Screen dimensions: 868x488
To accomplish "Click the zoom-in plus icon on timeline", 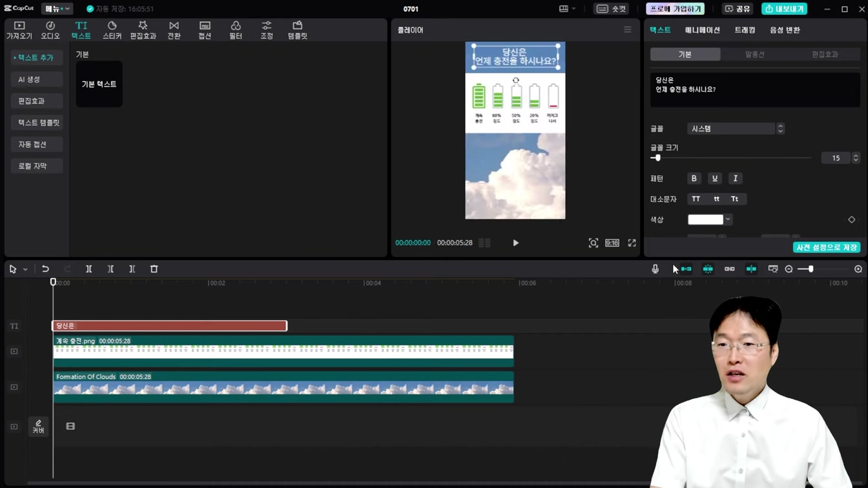I will (x=858, y=269).
